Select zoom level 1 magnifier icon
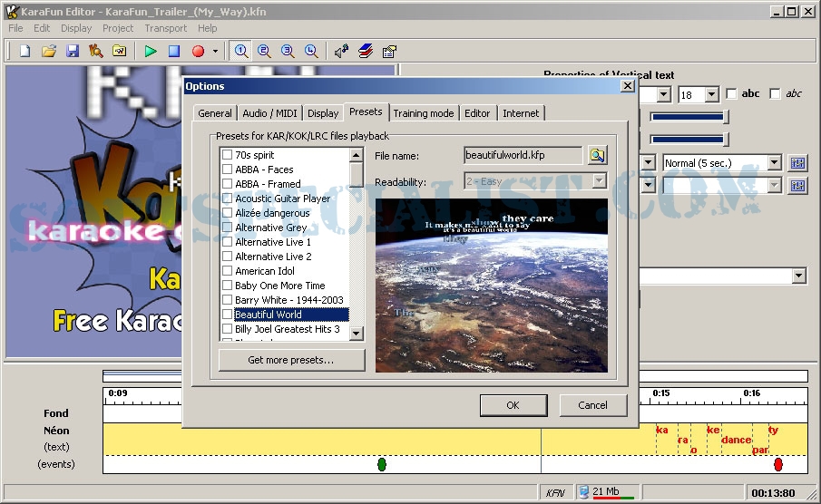Image resolution: width=821 pixels, height=504 pixels. click(241, 51)
